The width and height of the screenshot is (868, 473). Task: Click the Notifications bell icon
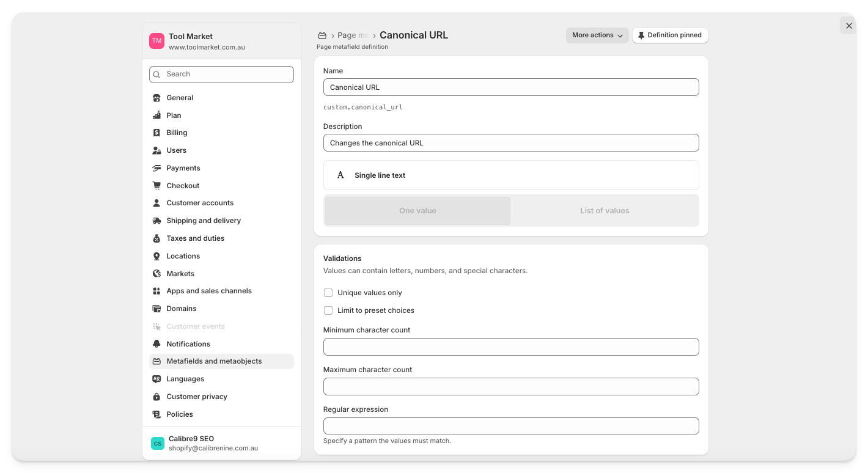click(156, 344)
